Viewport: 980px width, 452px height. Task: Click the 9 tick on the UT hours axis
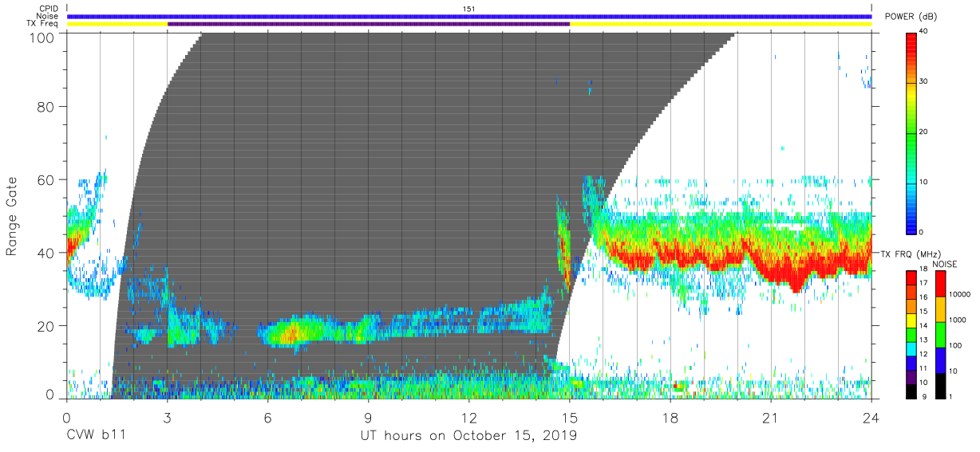(x=369, y=418)
